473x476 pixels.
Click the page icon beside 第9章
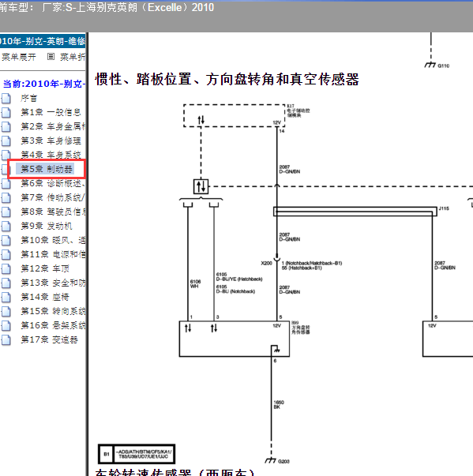[x=6, y=227]
